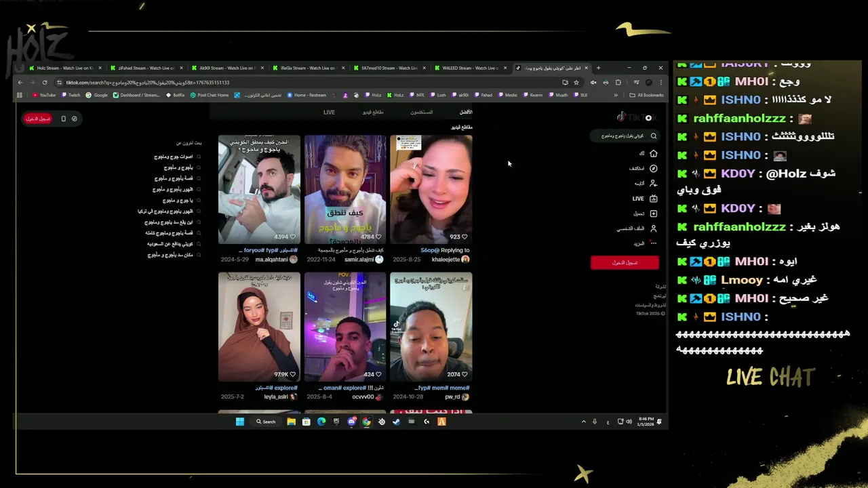Open the Google bookmark
Screen dimensions: 868x488
[97, 95]
